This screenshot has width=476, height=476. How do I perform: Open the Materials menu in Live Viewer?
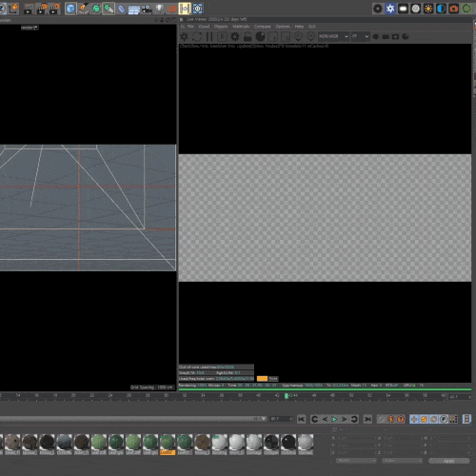pos(241,27)
